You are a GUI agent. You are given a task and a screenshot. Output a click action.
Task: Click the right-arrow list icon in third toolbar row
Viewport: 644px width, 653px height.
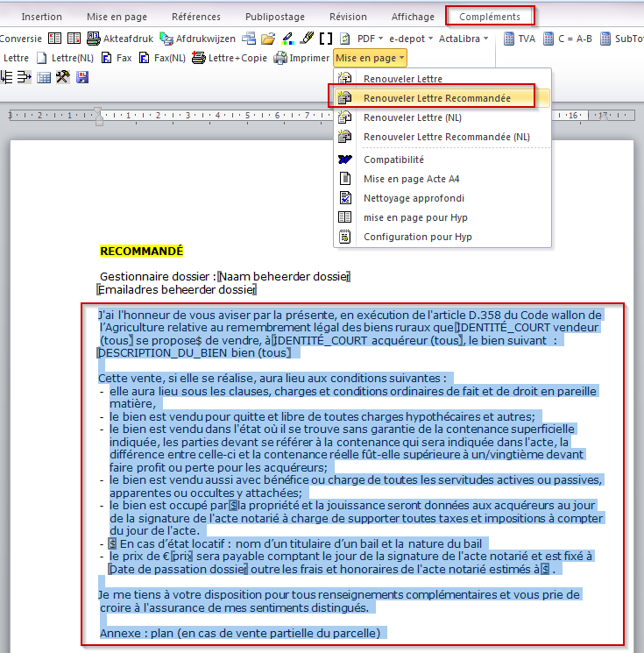tap(25, 77)
